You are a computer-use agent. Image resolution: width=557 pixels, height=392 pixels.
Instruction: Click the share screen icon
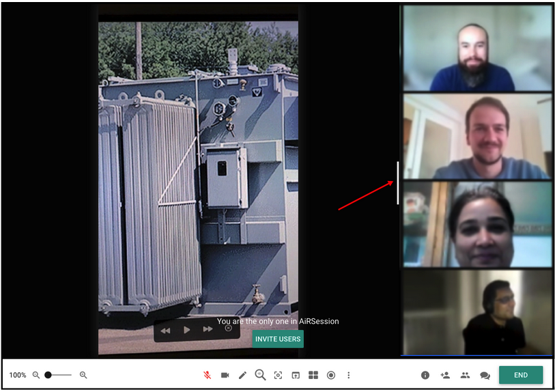tap(296, 375)
